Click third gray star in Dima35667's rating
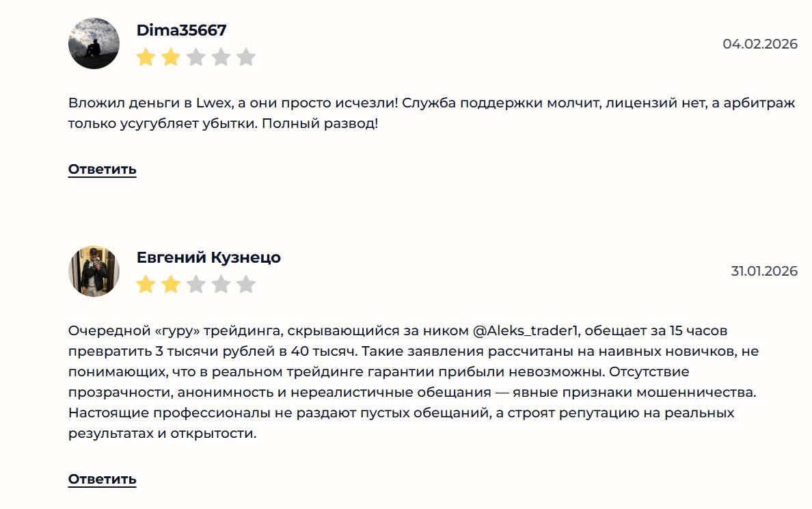Screen dimensions: 812x509 pos(196,57)
